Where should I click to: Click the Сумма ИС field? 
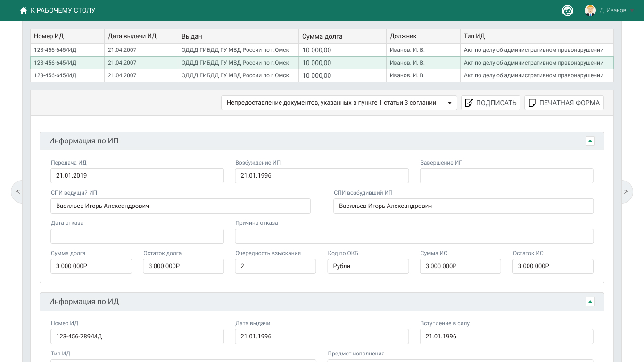[x=461, y=266]
